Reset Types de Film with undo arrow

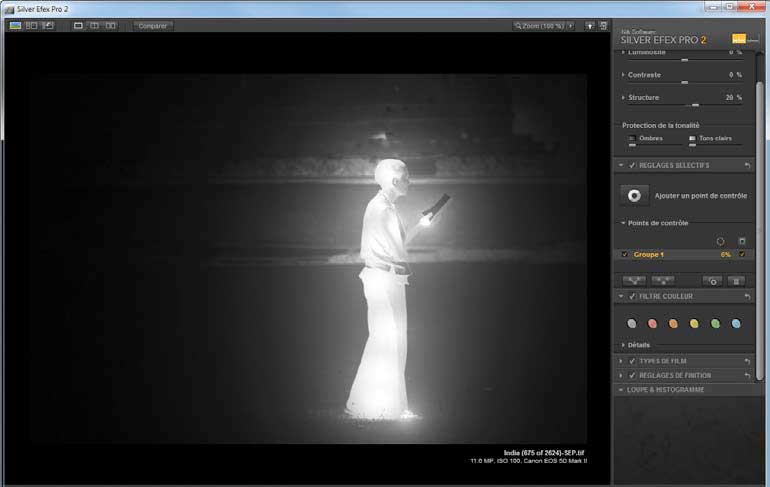[x=747, y=361]
